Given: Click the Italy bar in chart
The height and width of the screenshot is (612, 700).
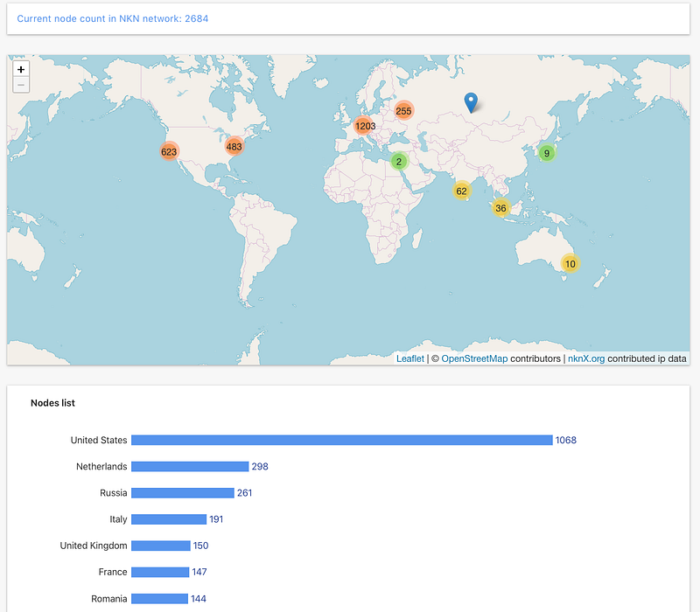Looking at the screenshot, I should (x=169, y=519).
